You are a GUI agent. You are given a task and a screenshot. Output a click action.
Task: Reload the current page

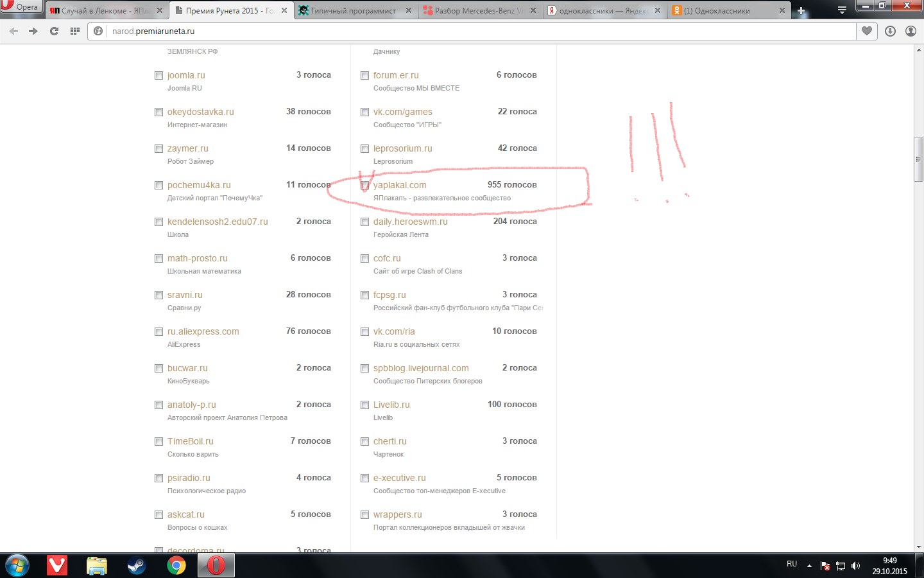point(54,31)
